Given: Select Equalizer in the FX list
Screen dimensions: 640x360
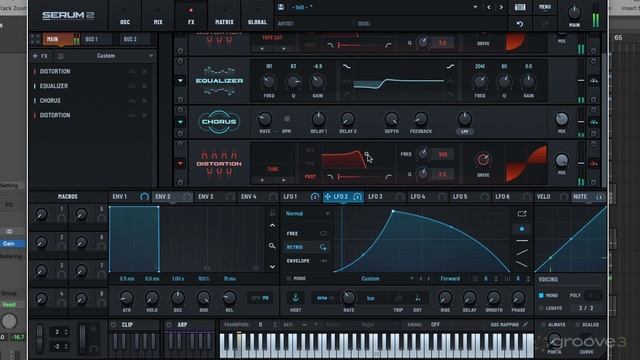Looking at the screenshot, I should click(54, 86).
